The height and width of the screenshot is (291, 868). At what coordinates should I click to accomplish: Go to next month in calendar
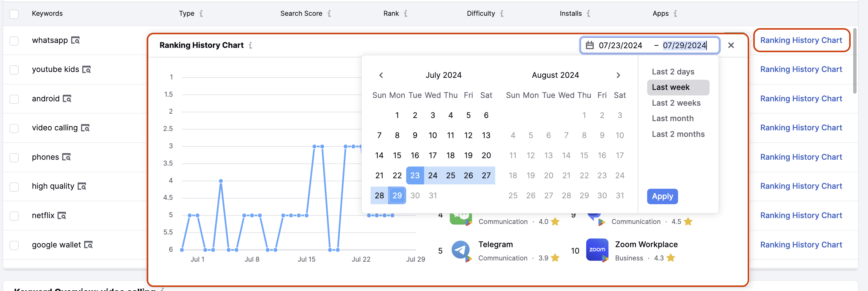coord(618,75)
